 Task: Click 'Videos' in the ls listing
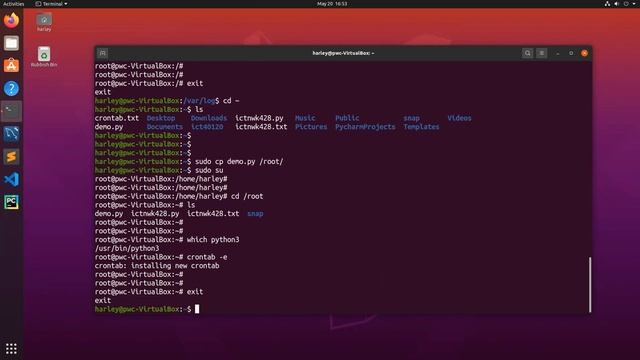[459, 118]
